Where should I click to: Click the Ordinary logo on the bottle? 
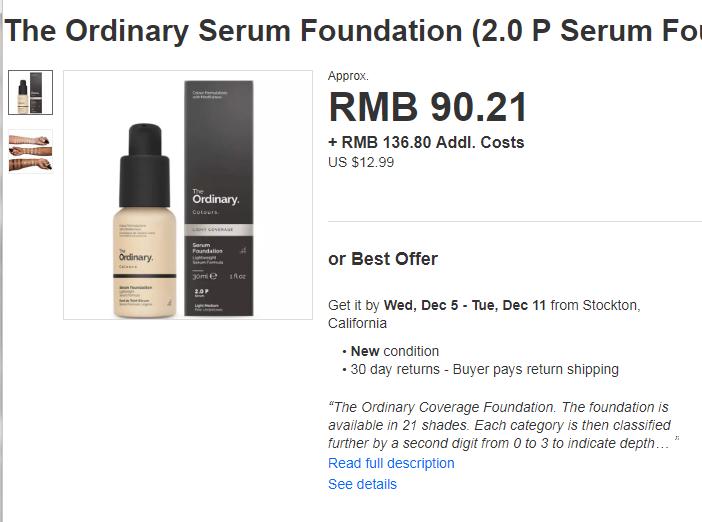tap(136, 257)
